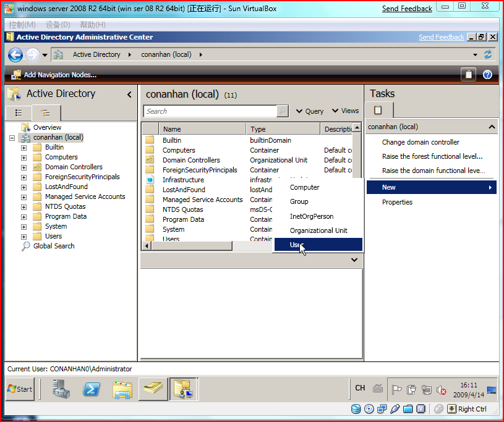This screenshot has height=422, width=504.
Task: Open the VirtualBox 设备(D) menu
Action: pyautogui.click(x=58, y=25)
